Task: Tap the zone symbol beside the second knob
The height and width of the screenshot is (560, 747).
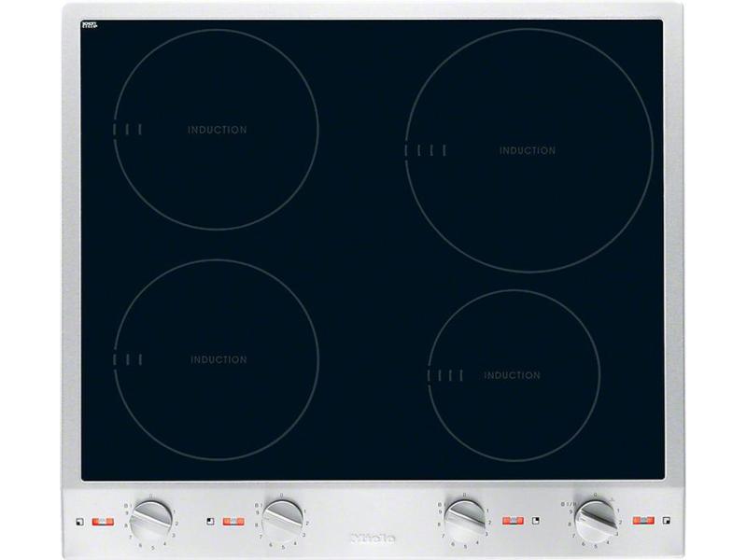Action: pyautogui.click(x=211, y=522)
